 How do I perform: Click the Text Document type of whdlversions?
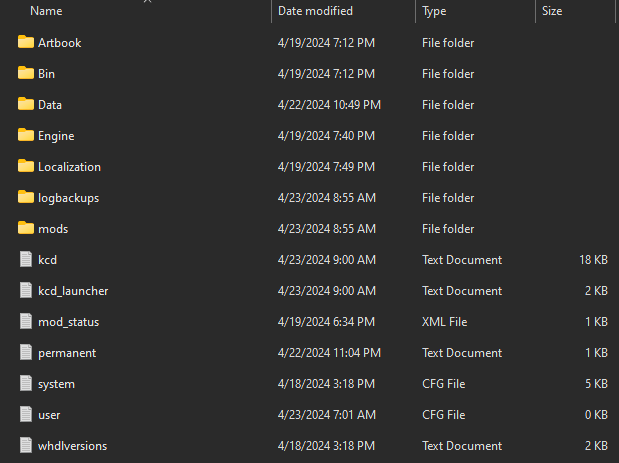point(462,446)
